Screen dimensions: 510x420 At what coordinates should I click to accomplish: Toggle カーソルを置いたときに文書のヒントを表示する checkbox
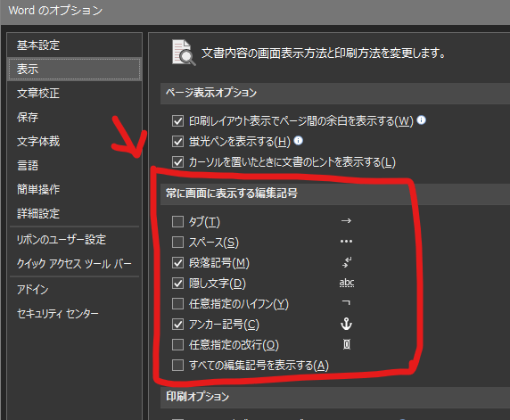[x=177, y=161]
